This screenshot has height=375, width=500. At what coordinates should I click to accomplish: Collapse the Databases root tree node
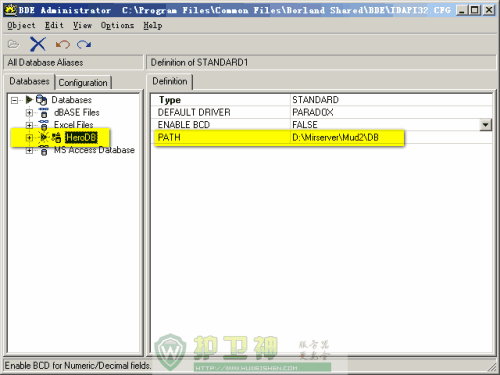pyautogui.click(x=14, y=100)
